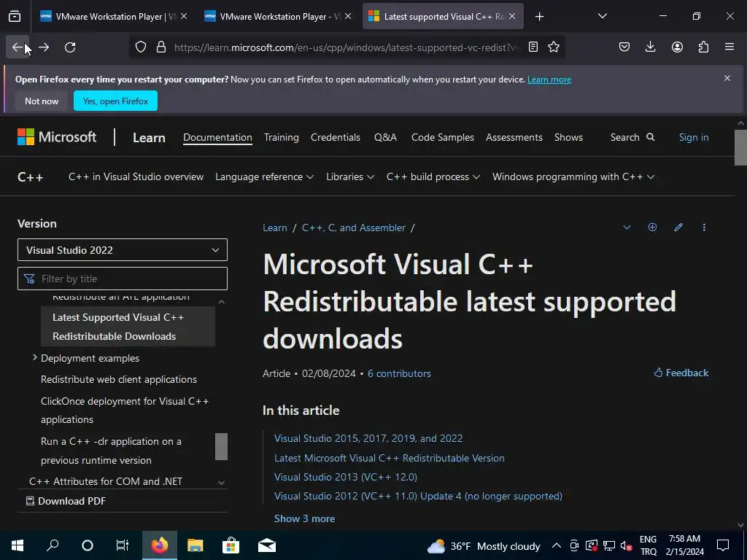Expand Deployment examples tree node
The width and height of the screenshot is (747, 560).
(x=34, y=357)
